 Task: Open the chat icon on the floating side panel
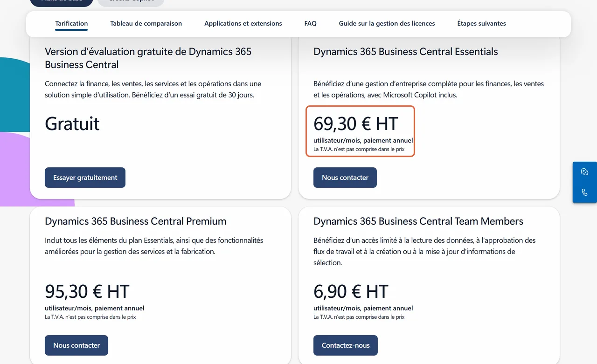click(584, 172)
